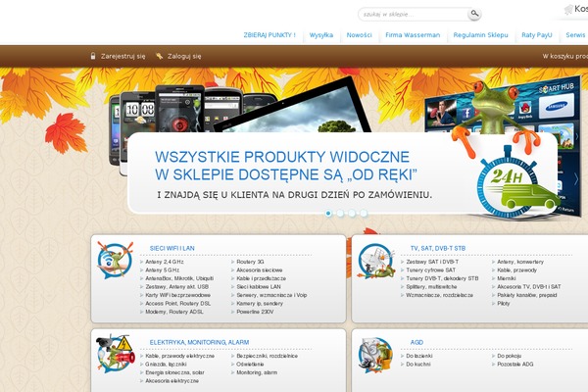Go to Zestawy SAT i DVB-T
Viewport: 588px width, 392px height.
pos(432,262)
